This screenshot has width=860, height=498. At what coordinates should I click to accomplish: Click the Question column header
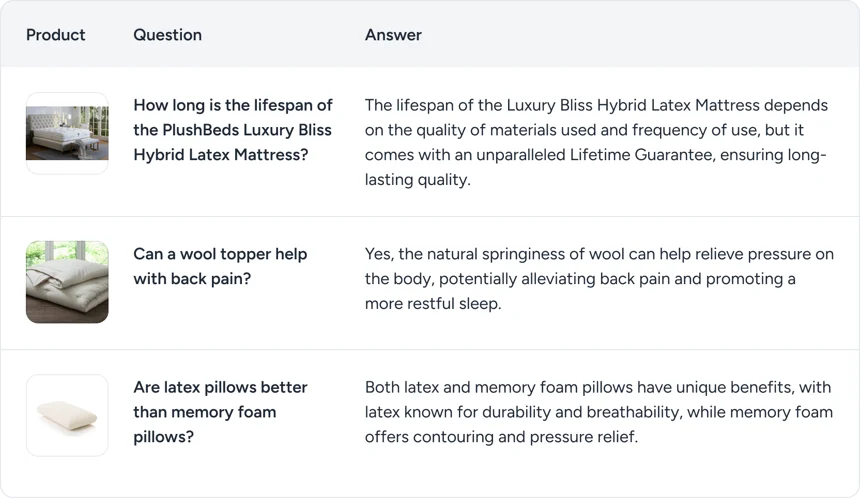click(x=167, y=35)
